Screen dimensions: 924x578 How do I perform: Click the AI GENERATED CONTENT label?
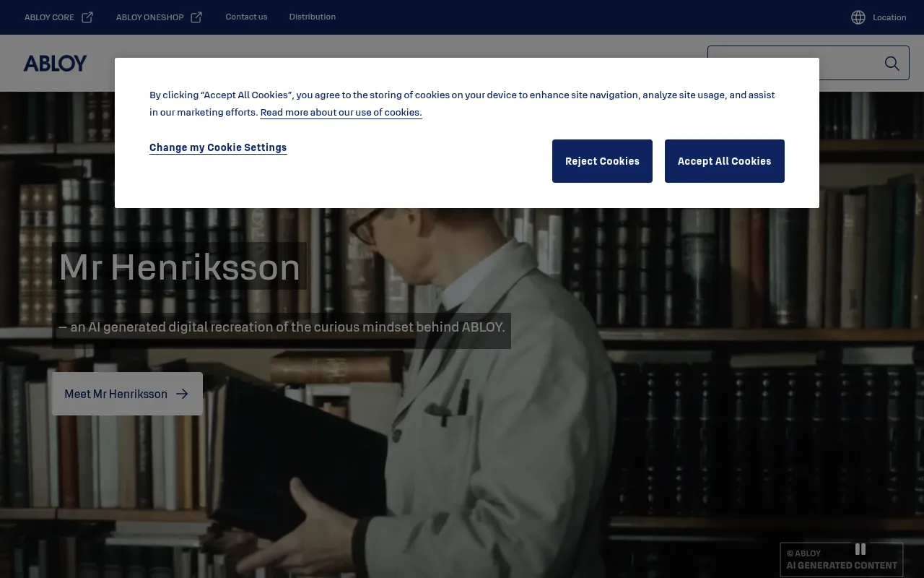[x=842, y=566]
